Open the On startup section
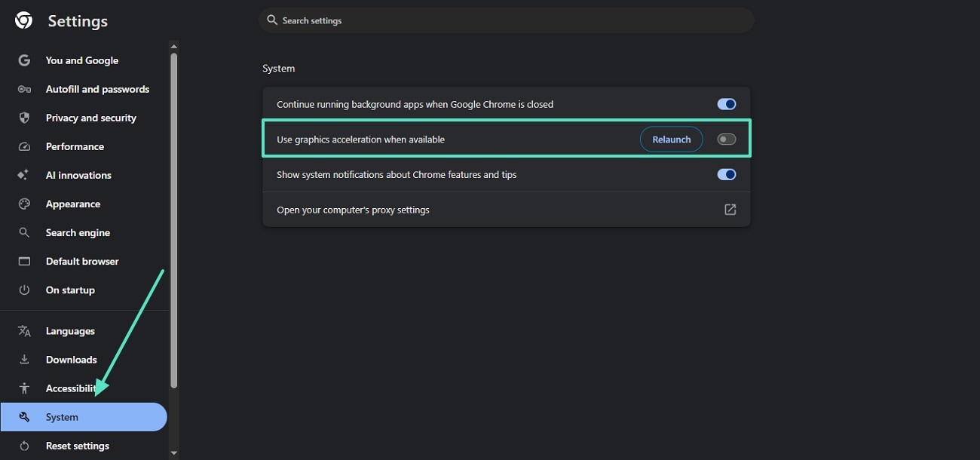Viewport: 980px width, 460px height. [70, 290]
